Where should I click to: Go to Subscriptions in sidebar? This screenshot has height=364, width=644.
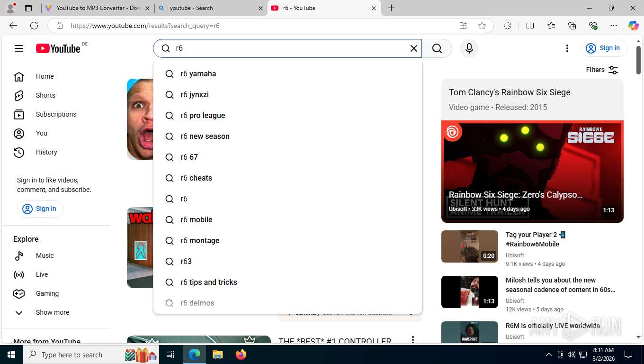click(x=56, y=114)
